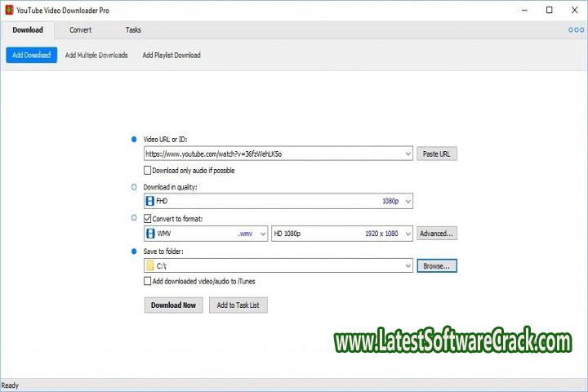This screenshot has height=392, width=588.
Task: Select the Save to folder radio bullet
Action: [x=134, y=251]
